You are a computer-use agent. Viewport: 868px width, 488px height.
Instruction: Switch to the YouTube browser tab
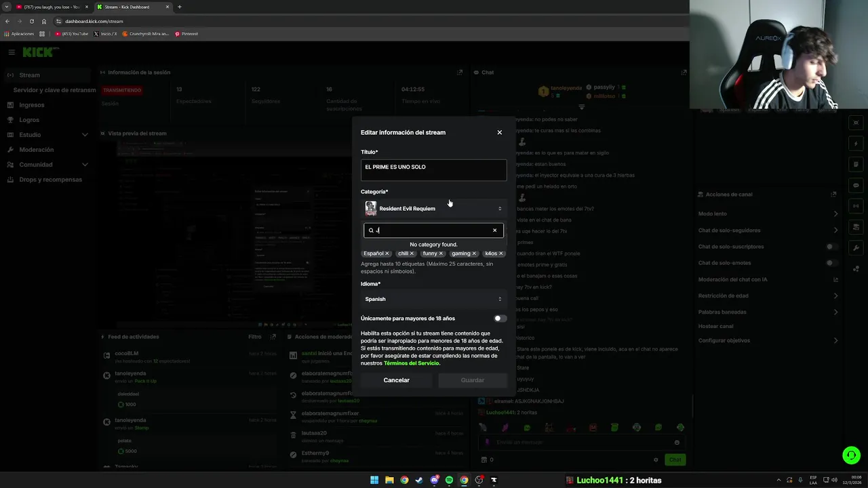coord(52,7)
